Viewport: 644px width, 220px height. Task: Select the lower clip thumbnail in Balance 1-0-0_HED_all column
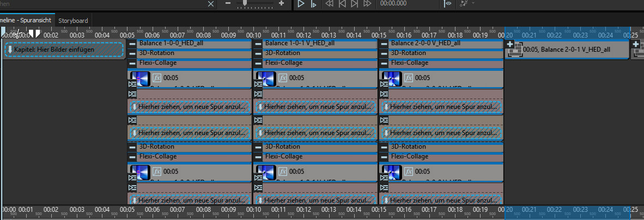coord(141,173)
